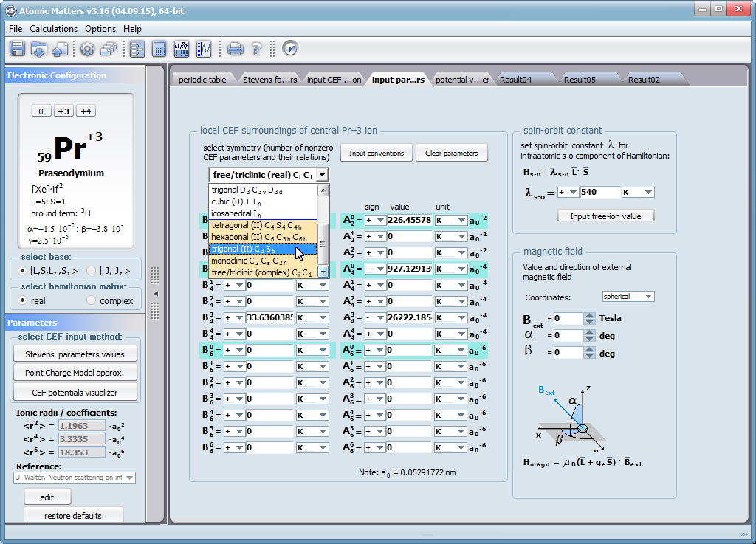The image size is (756, 544).
Task: Click the Save floppy disk icon
Action: (x=18, y=49)
